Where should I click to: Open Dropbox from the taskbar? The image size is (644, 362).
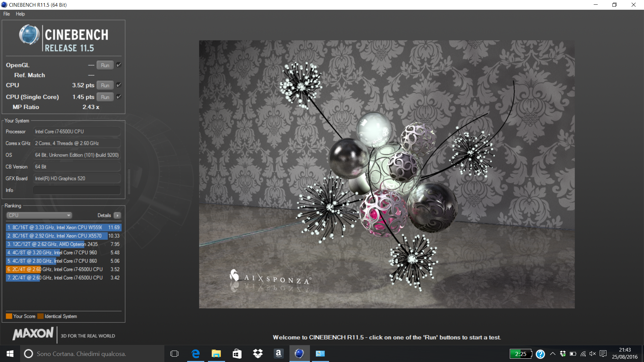[x=258, y=354]
